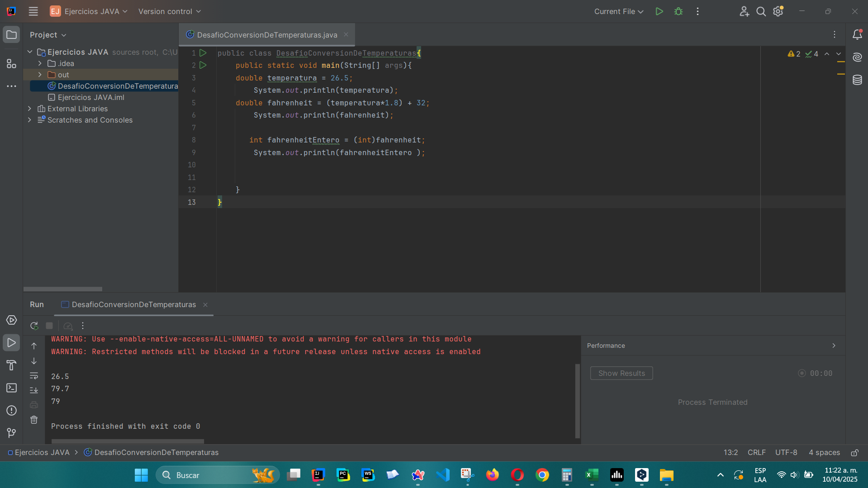The height and width of the screenshot is (488, 868).
Task: Start debugging with the bug icon
Action: pos(678,11)
